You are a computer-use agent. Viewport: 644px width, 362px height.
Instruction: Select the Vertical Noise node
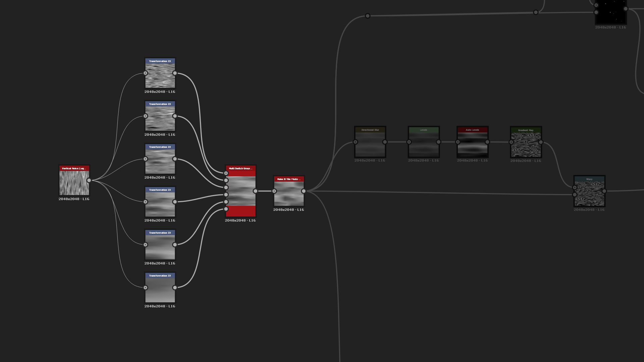point(74,183)
